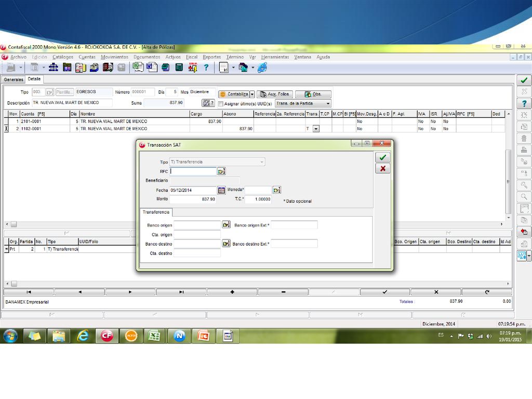Image resolution: width=532 pixels, height=399 pixels.
Task: Click the Cta. origen input field
Action: [197, 234]
